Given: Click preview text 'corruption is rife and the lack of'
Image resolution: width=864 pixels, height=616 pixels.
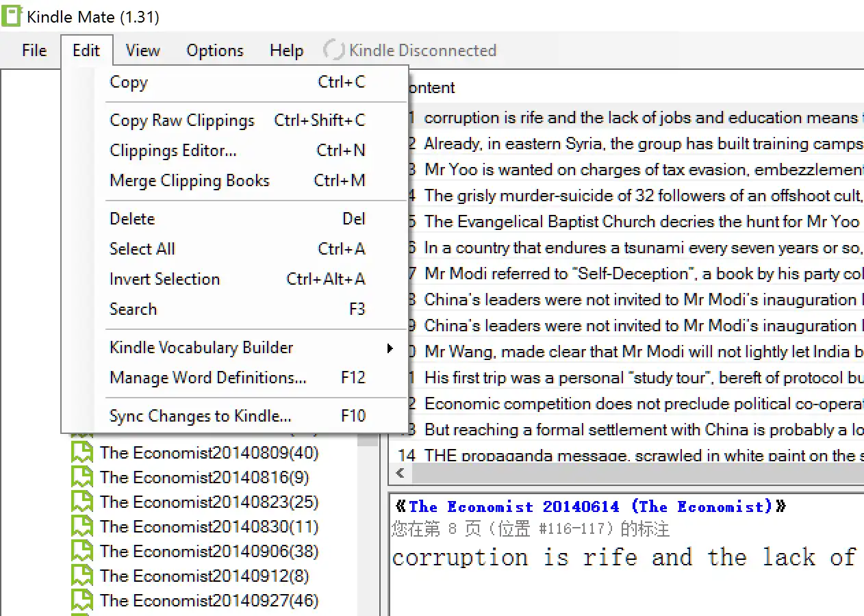Looking at the screenshot, I should point(624,557).
